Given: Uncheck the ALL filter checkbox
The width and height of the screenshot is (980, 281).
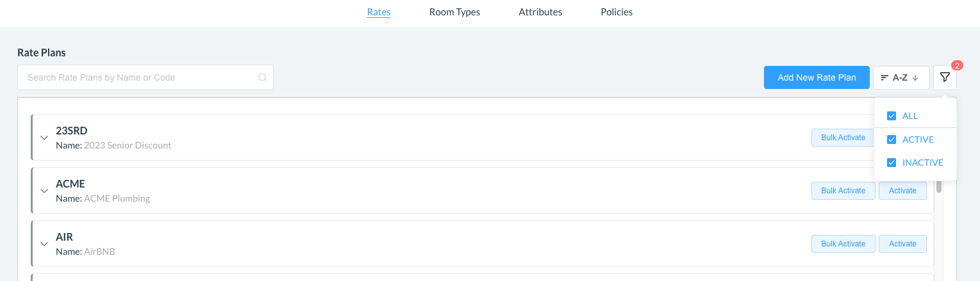Looking at the screenshot, I should coord(891,116).
